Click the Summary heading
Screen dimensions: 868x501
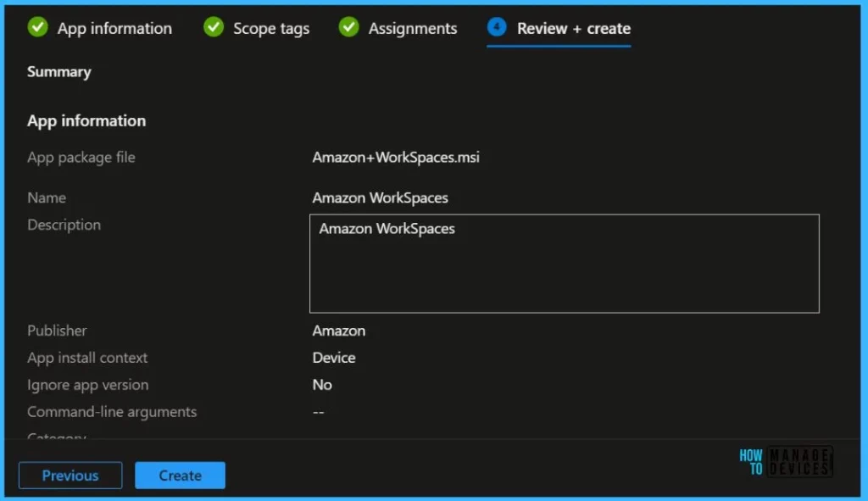[x=59, y=72]
